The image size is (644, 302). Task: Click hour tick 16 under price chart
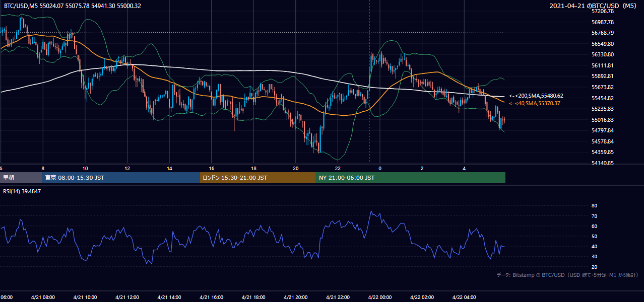click(x=211, y=169)
